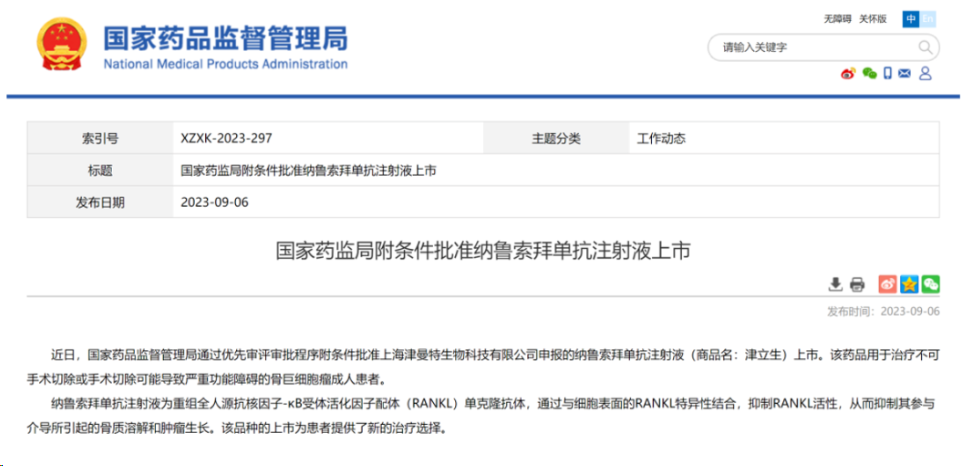Click the print icon
This screenshot has height=466, width=967.
pyautogui.click(x=857, y=284)
